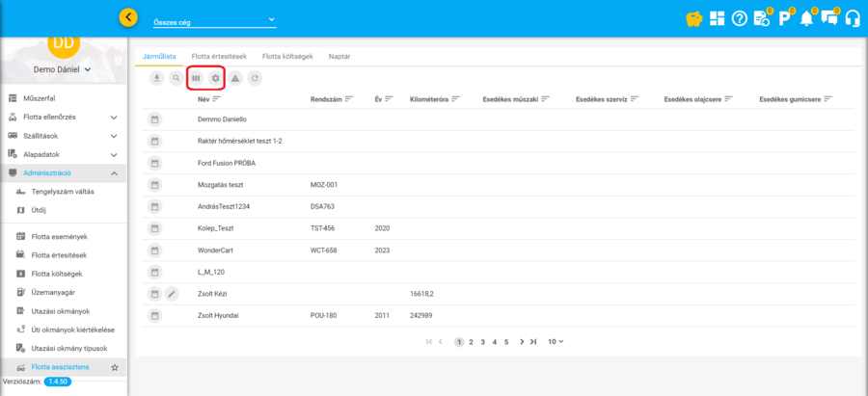Open the headset support icon
The height and width of the screenshot is (396, 868).
(852, 18)
